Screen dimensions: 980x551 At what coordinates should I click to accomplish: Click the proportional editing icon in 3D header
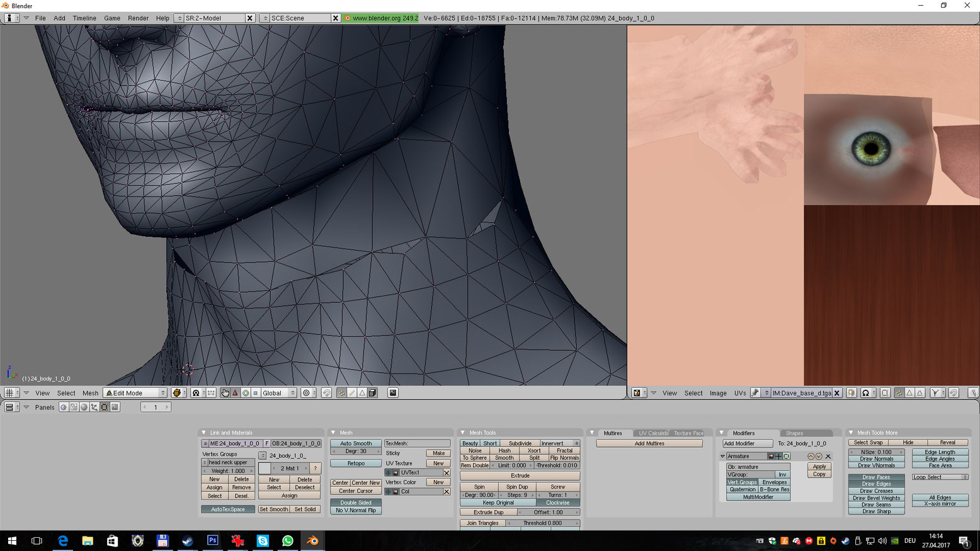(306, 393)
